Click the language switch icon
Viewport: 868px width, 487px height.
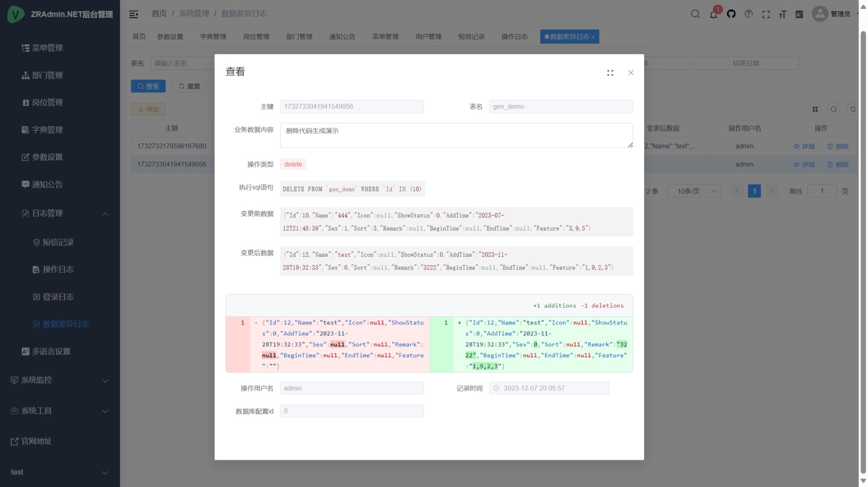pos(799,14)
